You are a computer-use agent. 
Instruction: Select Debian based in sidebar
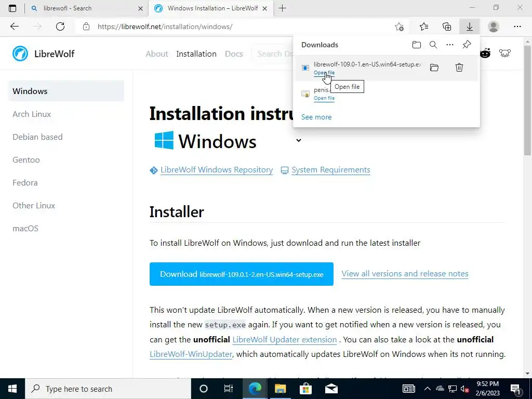[x=37, y=137]
